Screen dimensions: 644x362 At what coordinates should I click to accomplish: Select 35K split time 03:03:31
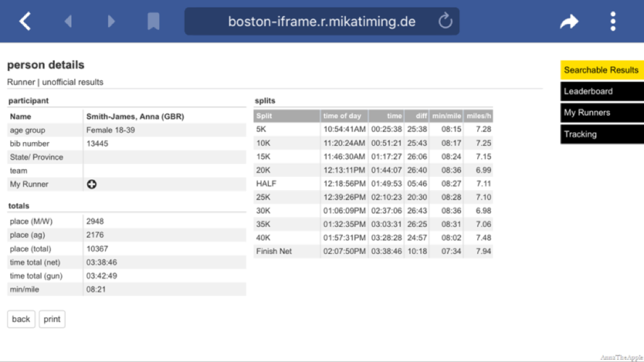click(387, 225)
